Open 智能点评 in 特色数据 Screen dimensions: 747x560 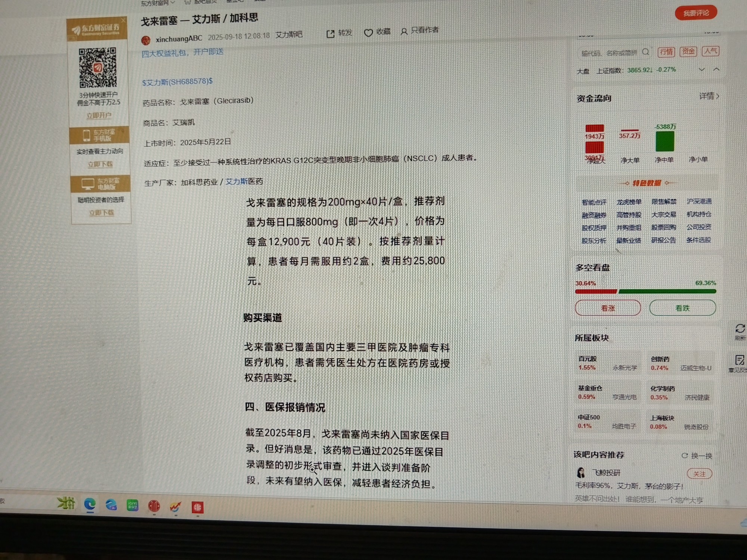pyautogui.click(x=594, y=202)
